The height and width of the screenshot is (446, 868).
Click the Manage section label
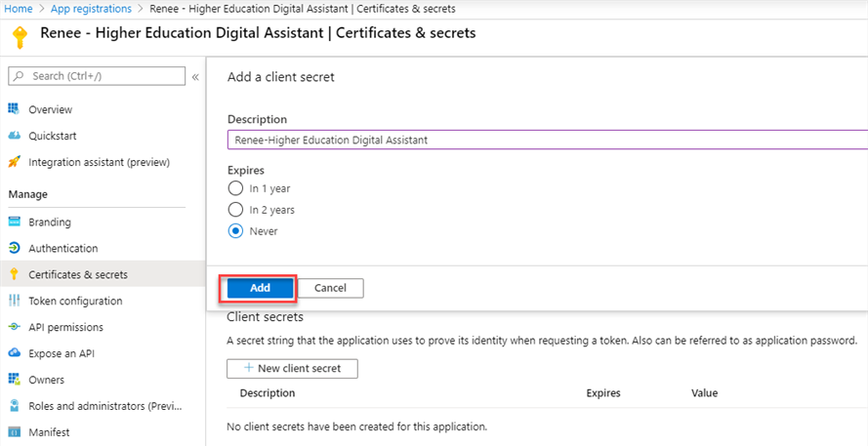click(27, 194)
